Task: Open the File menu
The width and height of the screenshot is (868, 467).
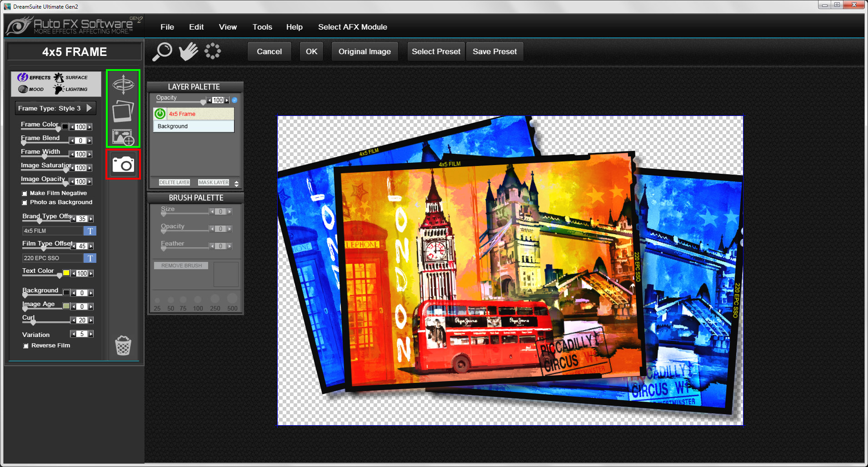Action: click(167, 27)
